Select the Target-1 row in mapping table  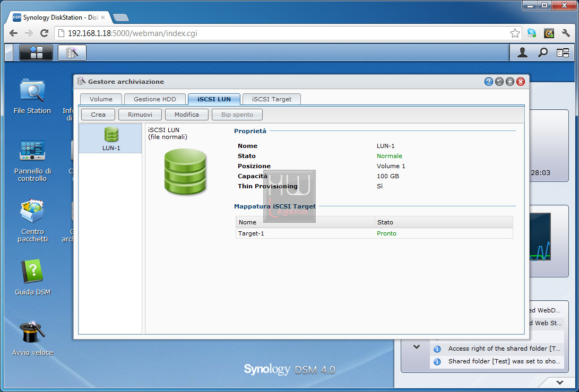pyautogui.click(x=374, y=233)
